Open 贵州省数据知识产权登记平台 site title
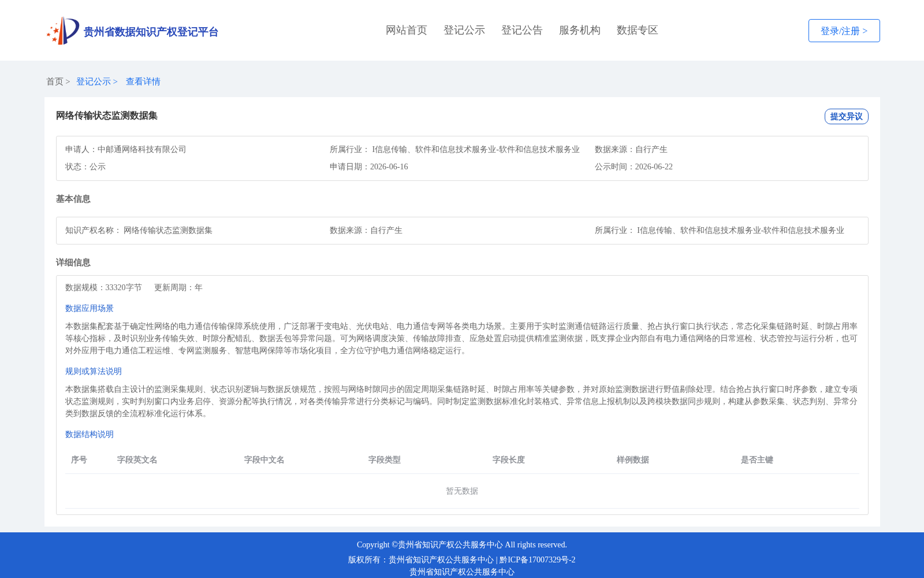The height and width of the screenshot is (578, 924). [x=151, y=32]
